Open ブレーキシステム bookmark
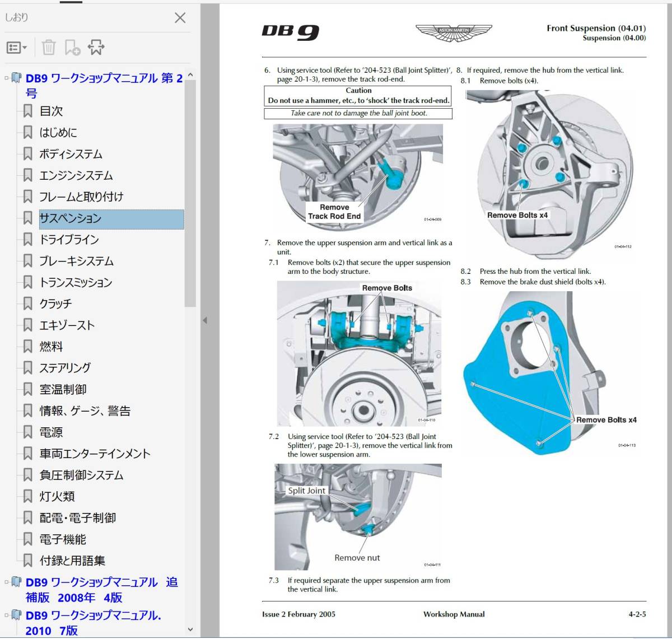 click(76, 261)
